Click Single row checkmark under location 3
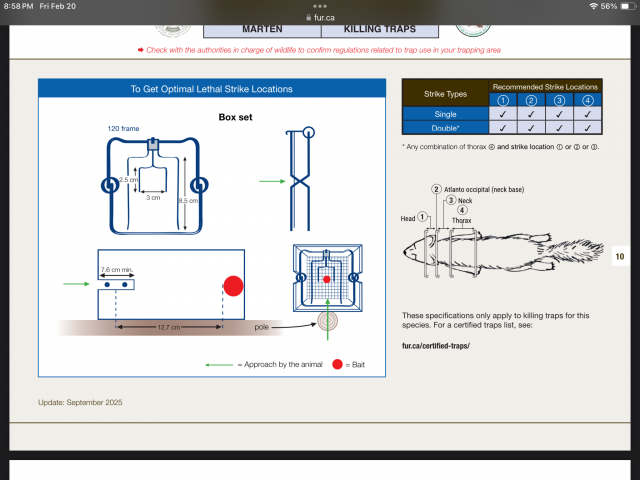The height and width of the screenshot is (480, 640). 560,114
